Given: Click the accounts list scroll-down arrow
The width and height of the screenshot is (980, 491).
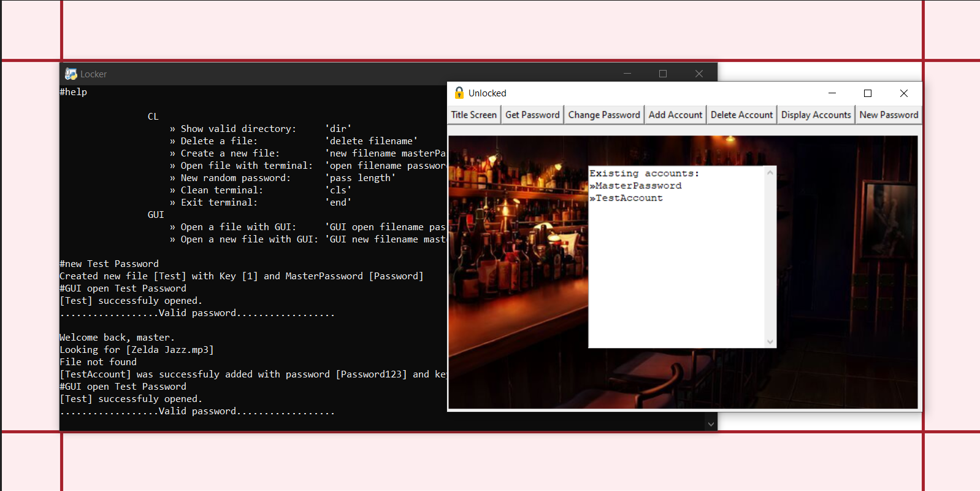Looking at the screenshot, I should 770,342.
